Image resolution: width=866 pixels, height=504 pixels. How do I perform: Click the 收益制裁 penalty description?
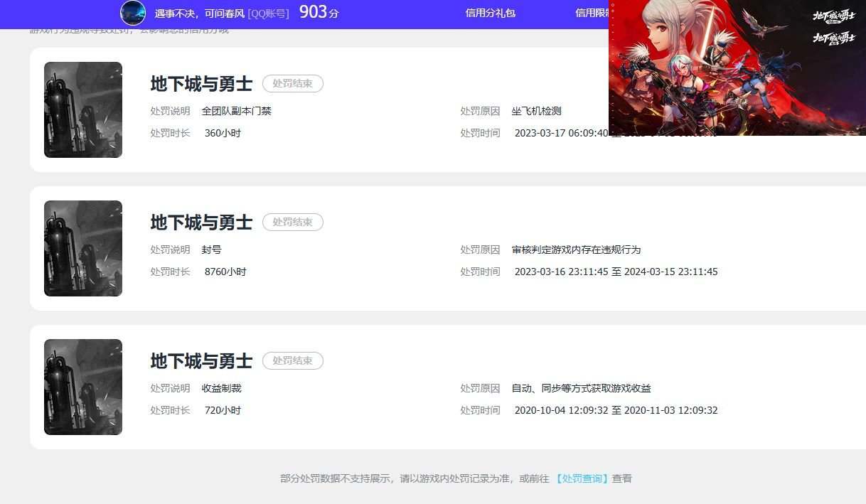222,388
